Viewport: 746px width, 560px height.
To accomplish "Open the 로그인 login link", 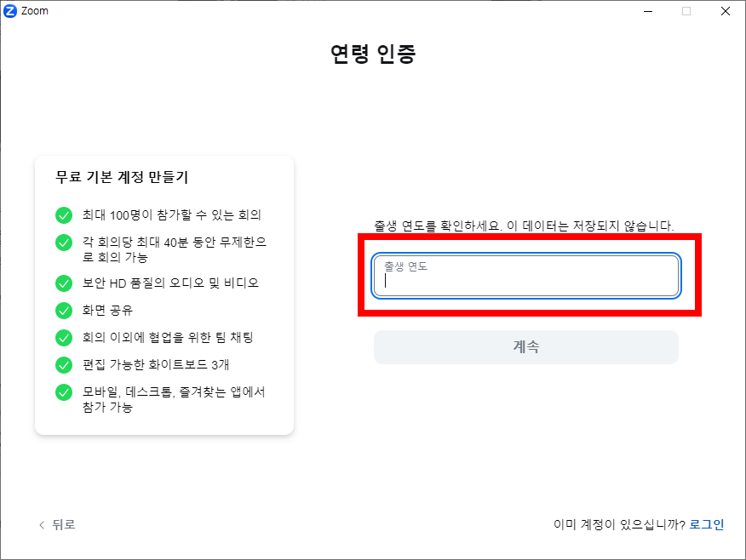I will tap(707, 525).
